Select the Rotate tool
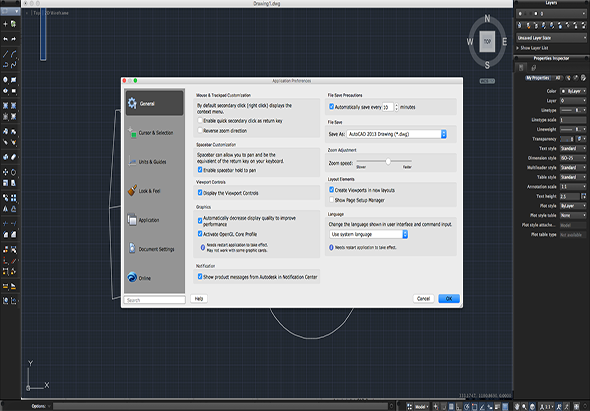 click(x=14, y=172)
